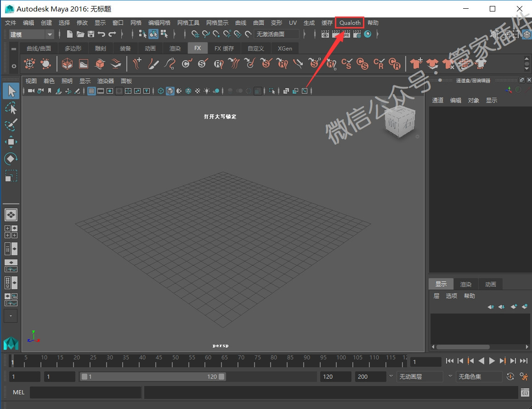The height and width of the screenshot is (409, 532).
Task: Click the playback end field showing 120
Action: pos(335,376)
